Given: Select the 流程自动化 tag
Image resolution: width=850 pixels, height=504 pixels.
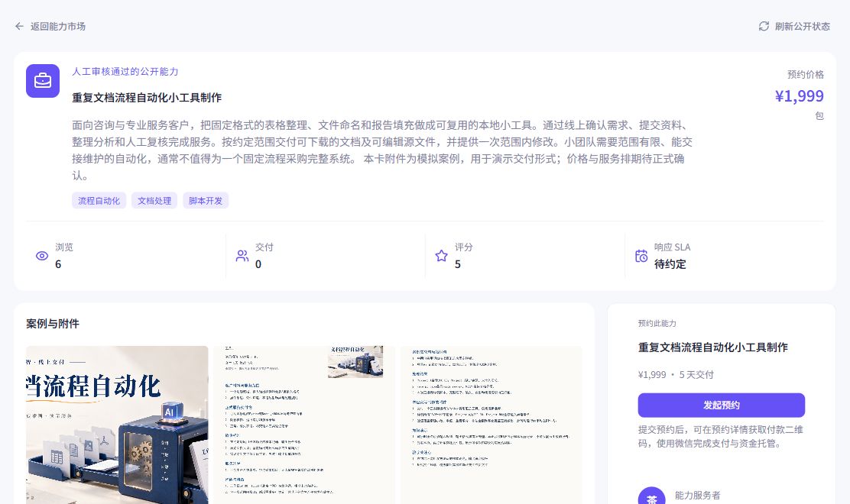Looking at the screenshot, I should [99, 200].
